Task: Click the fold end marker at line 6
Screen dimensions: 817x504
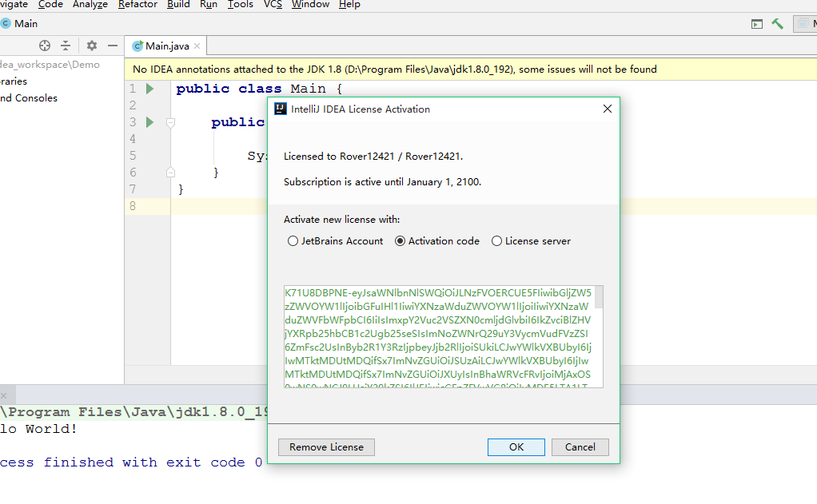Action: pyautogui.click(x=170, y=173)
